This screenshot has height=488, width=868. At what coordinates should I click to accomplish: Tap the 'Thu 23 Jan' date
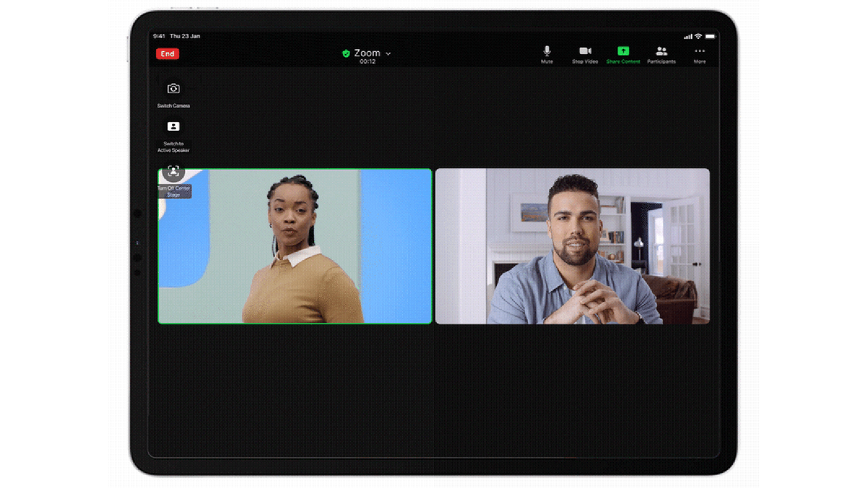(x=185, y=36)
